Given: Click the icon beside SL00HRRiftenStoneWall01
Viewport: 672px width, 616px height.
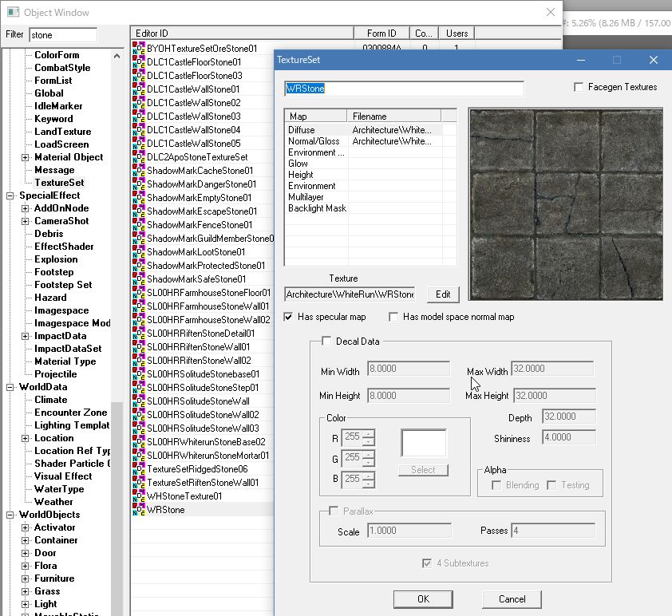Looking at the screenshot, I should [x=138, y=347].
